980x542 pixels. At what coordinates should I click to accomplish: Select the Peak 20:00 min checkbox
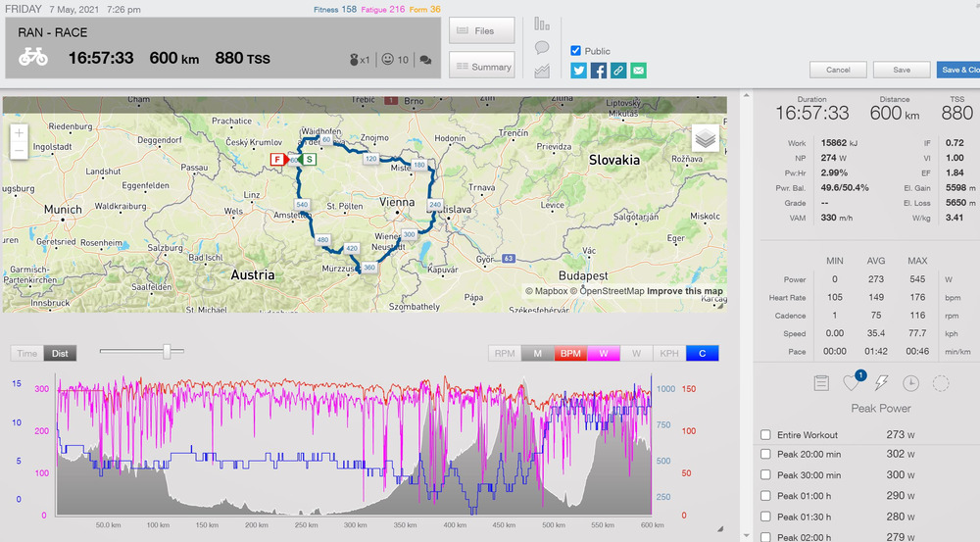pyautogui.click(x=766, y=455)
